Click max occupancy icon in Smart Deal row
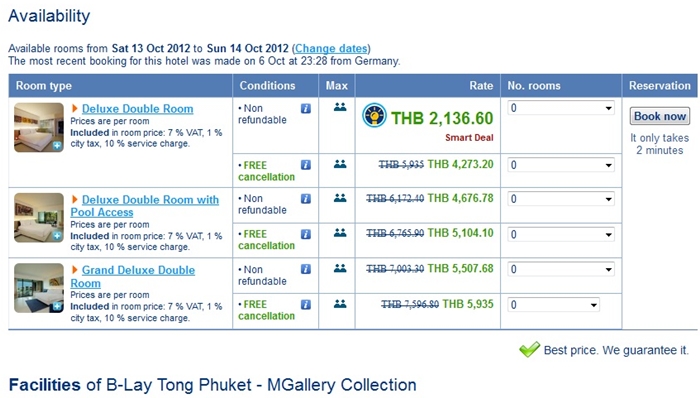 [340, 107]
